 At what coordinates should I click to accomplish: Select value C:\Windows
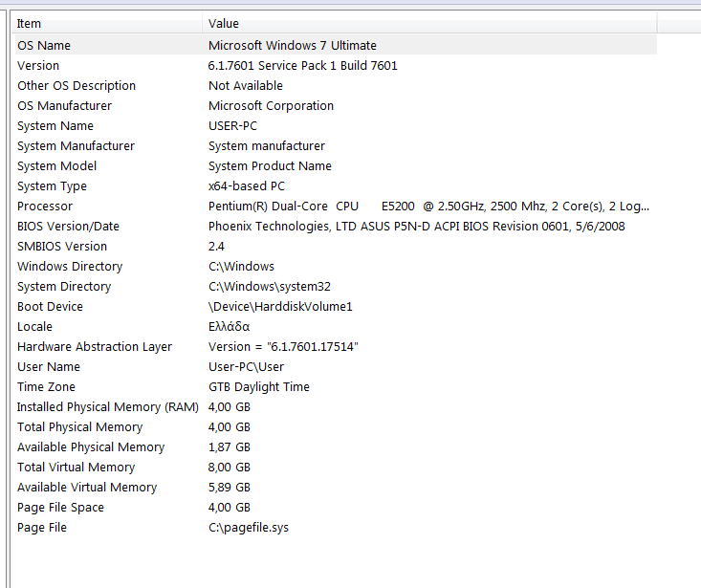pos(241,267)
